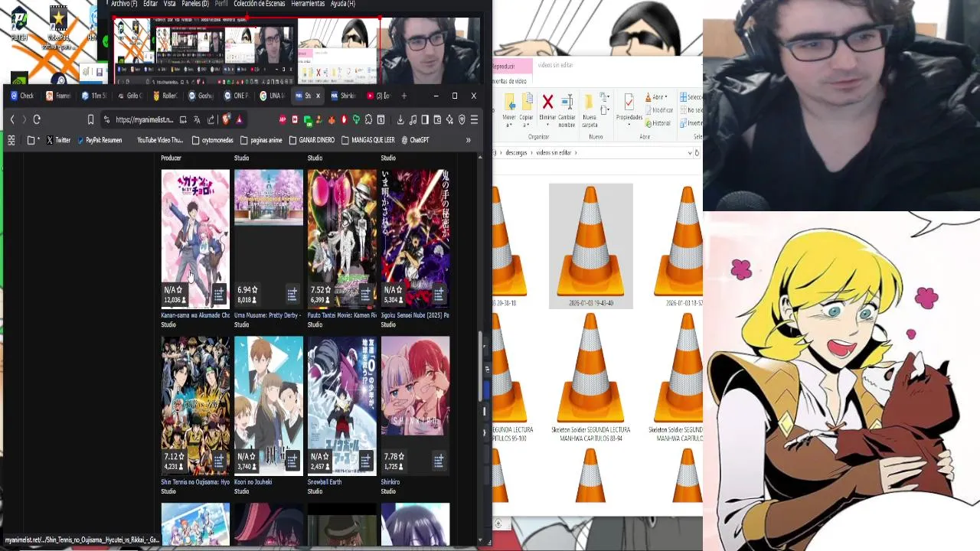This screenshot has height=551, width=980.
Task: Go back in the browser
Action: click(x=12, y=119)
